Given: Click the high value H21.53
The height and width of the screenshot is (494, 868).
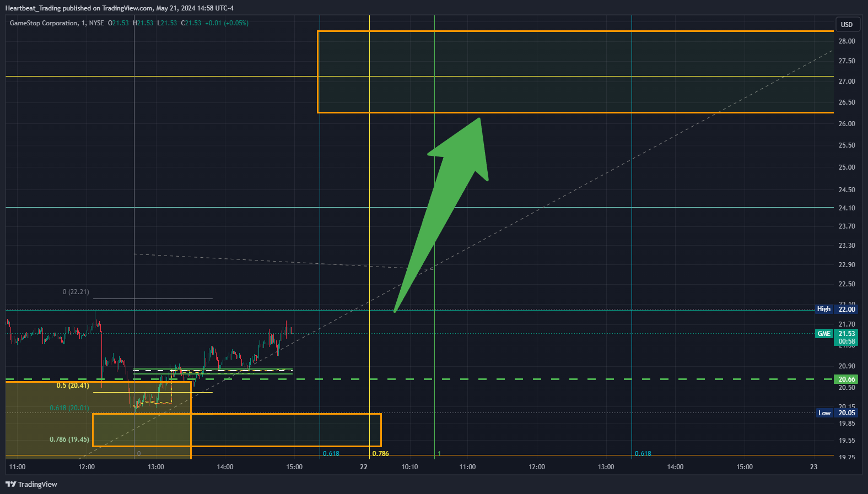Looking at the screenshot, I should point(143,23).
